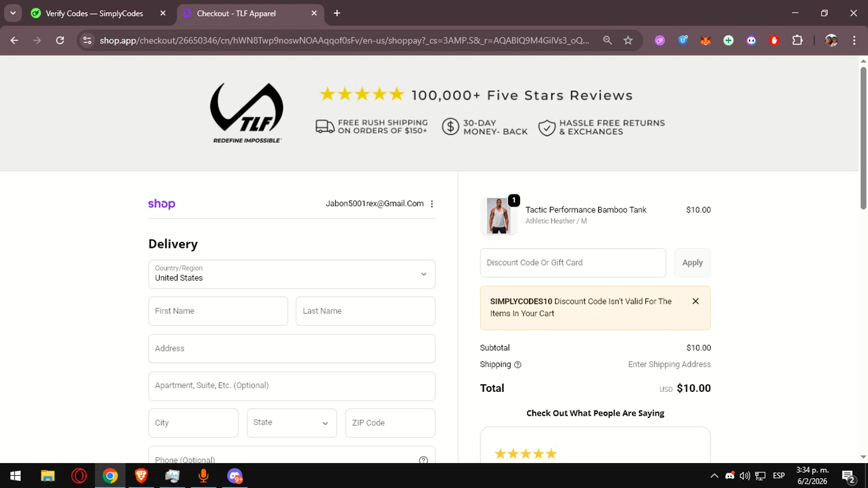The height and width of the screenshot is (488, 868).
Task: Click the ZIP Code field
Action: pyautogui.click(x=391, y=423)
